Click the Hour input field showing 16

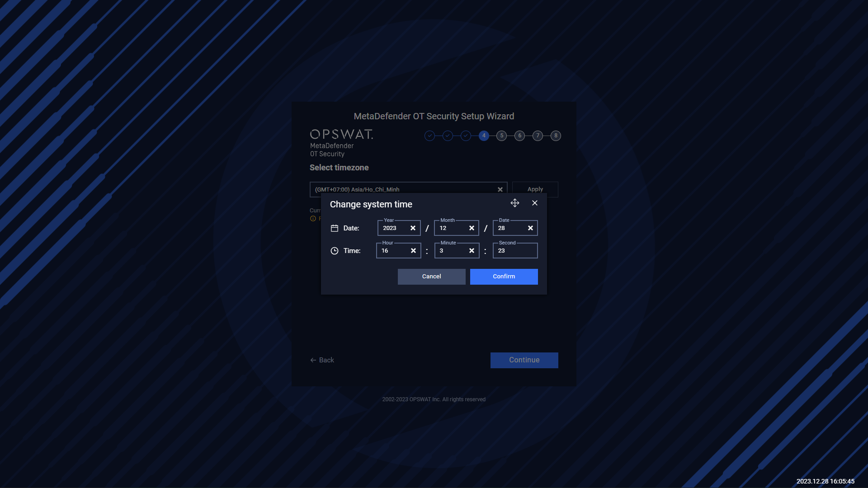399,251
